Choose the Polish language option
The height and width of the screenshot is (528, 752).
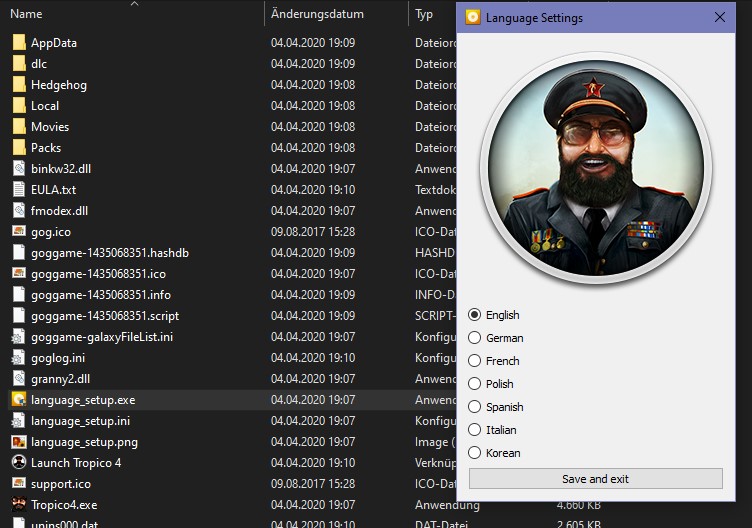point(491,384)
